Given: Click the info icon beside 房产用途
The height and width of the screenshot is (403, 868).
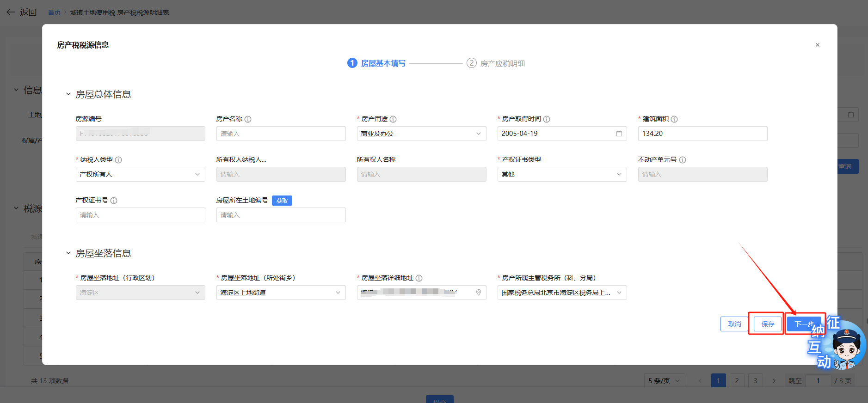Looking at the screenshot, I should 393,119.
